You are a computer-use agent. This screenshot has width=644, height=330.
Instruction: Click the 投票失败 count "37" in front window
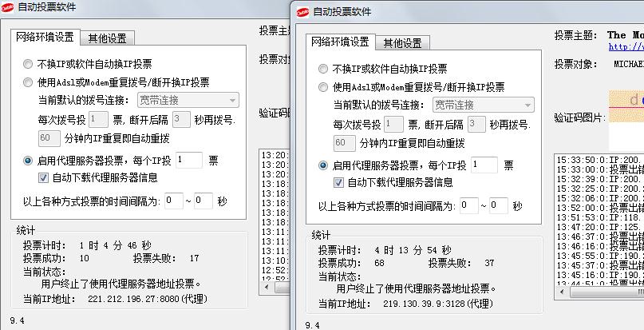[489, 263]
